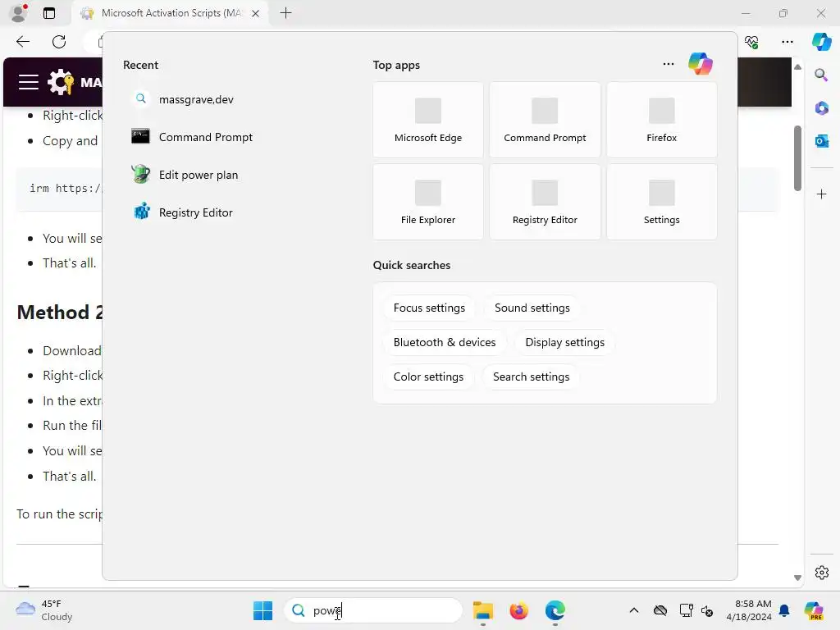Open Copilot in the Edge toolbar
The height and width of the screenshot is (630, 840).
pyautogui.click(x=821, y=42)
